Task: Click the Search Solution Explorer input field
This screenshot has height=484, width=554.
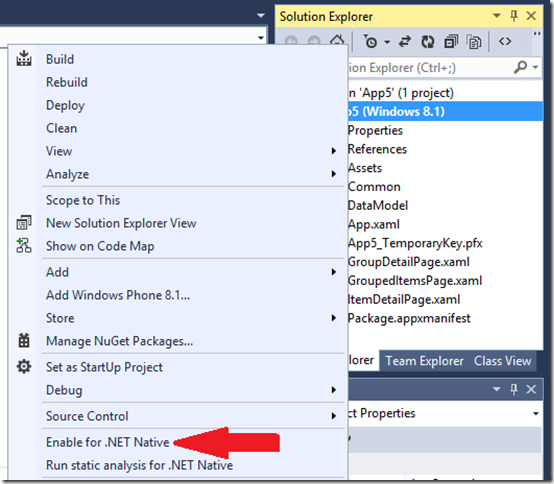Action: pyautogui.click(x=429, y=67)
